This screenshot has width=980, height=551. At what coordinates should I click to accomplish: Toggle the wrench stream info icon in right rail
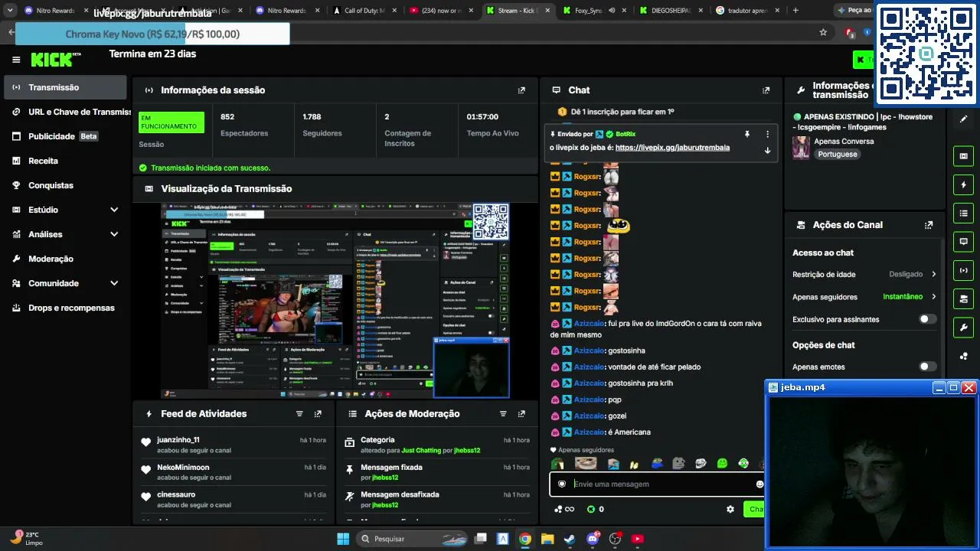pos(963,327)
